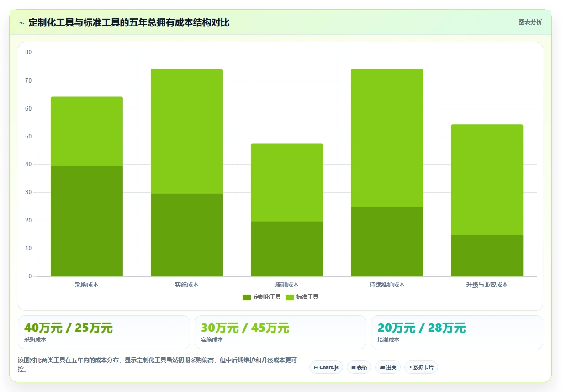Click the 升级与兼容成本 dark green 定制化工具 bar

tap(487, 256)
